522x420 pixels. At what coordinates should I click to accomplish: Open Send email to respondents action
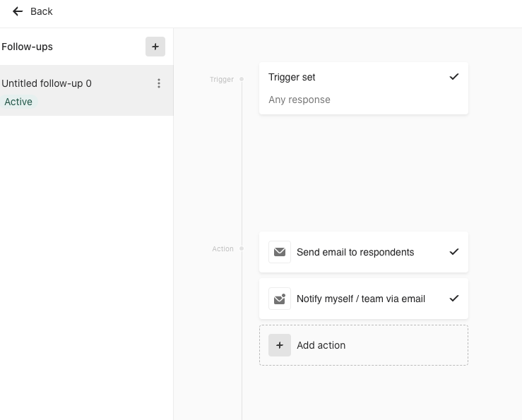pyautogui.click(x=364, y=252)
